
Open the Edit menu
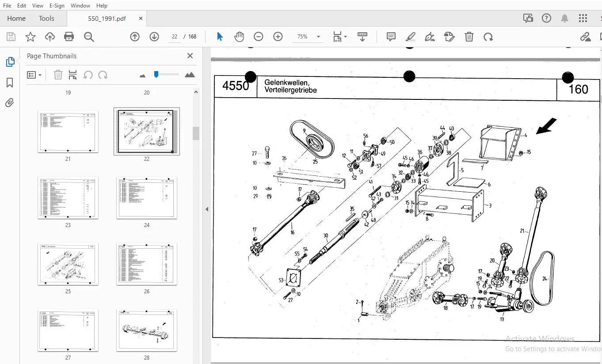(22, 6)
